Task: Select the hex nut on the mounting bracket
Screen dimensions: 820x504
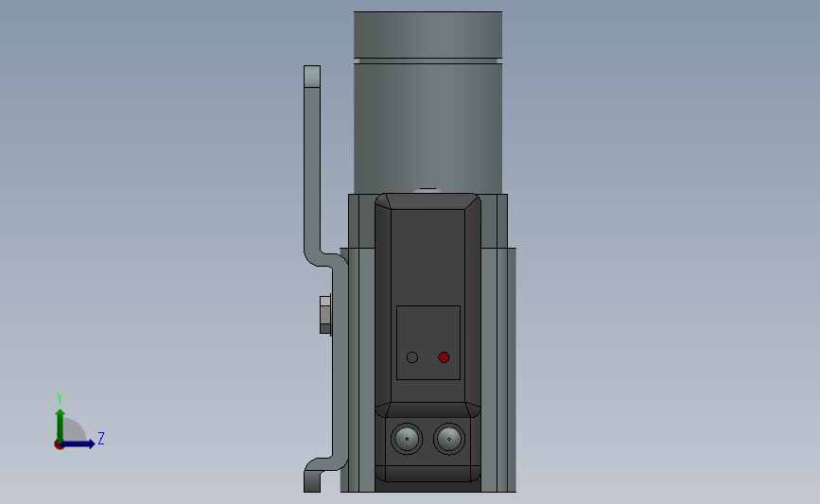Action: [x=325, y=315]
